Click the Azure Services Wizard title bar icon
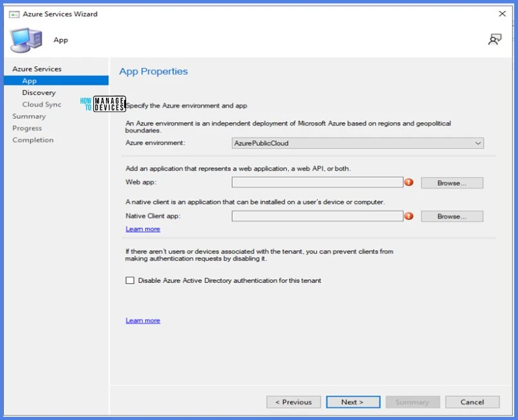 coord(14,14)
